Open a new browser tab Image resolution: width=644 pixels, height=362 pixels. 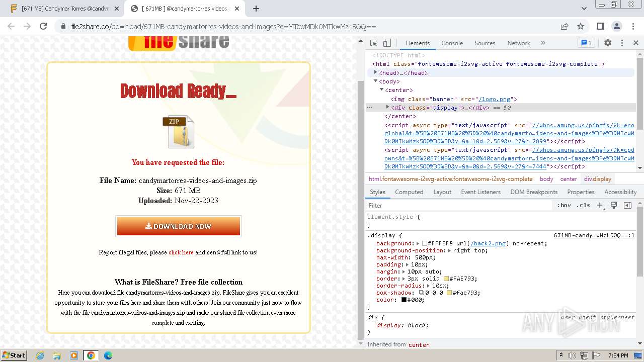(256, 9)
